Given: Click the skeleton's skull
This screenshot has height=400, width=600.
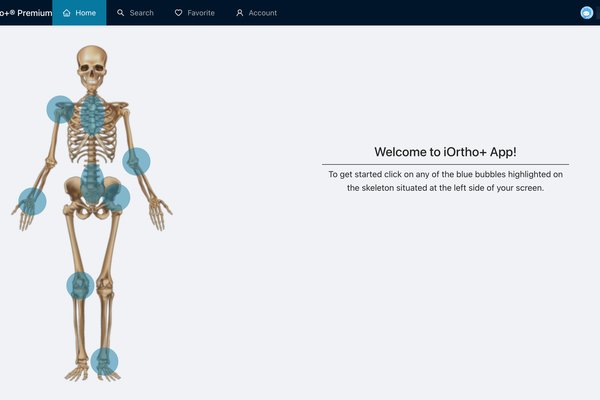Looking at the screenshot, I should click(92, 67).
